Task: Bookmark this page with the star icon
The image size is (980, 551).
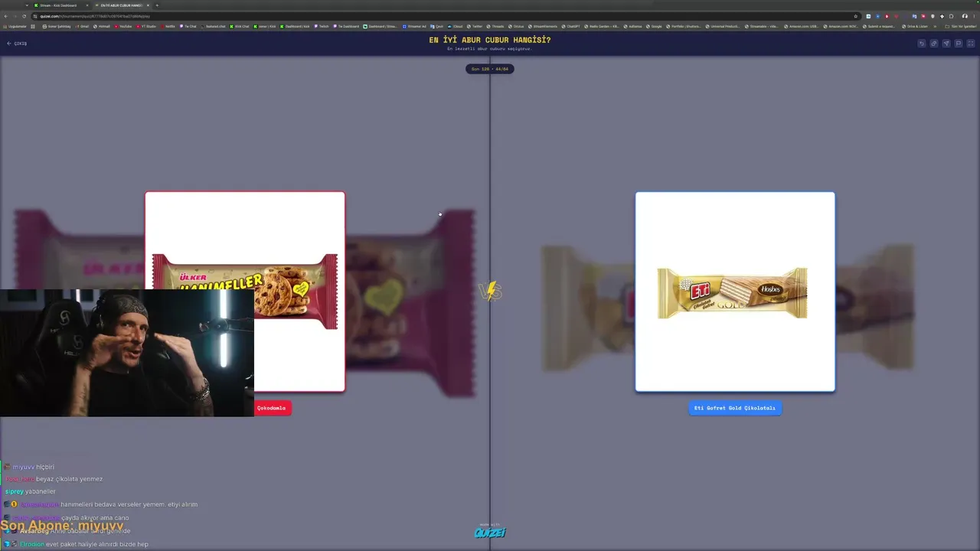Action: 855,16
